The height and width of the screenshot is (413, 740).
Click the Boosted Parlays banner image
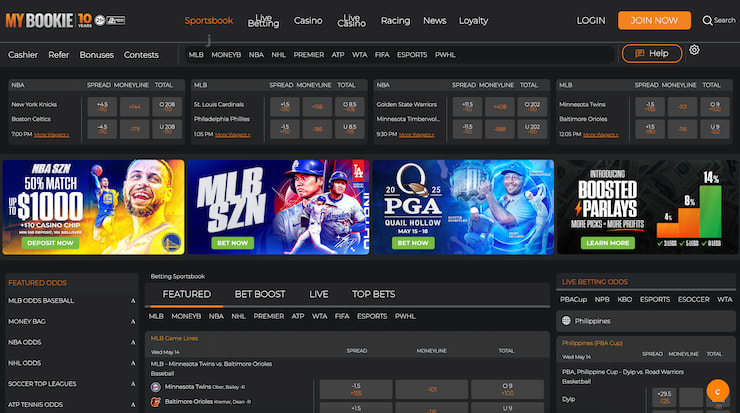click(647, 207)
